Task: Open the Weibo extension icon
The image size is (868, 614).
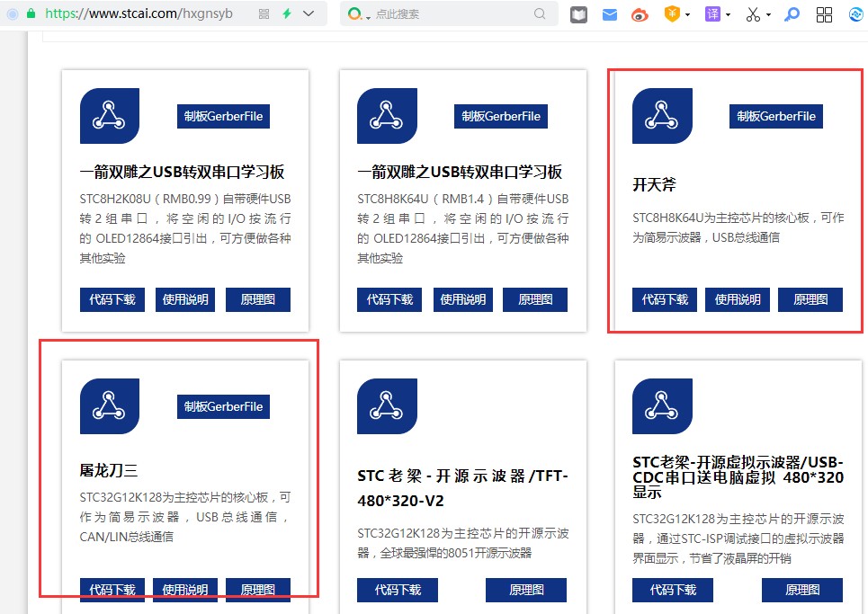Action: [x=640, y=15]
